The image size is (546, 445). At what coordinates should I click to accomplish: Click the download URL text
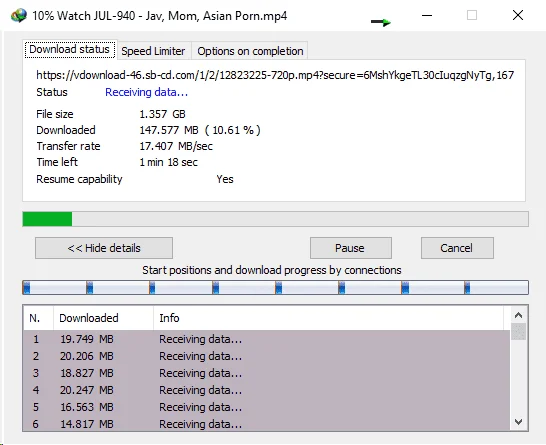coord(275,75)
